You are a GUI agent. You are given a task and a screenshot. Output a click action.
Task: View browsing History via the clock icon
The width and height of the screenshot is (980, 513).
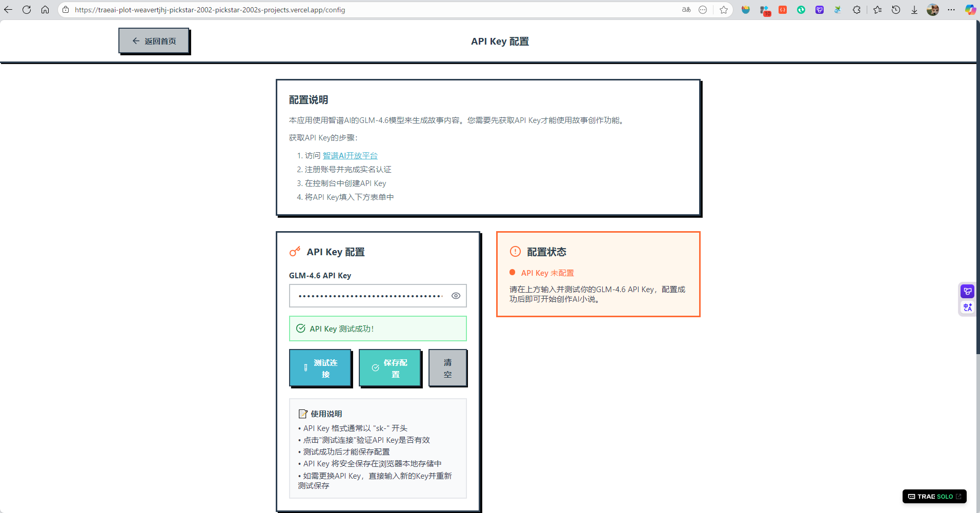[896, 10]
